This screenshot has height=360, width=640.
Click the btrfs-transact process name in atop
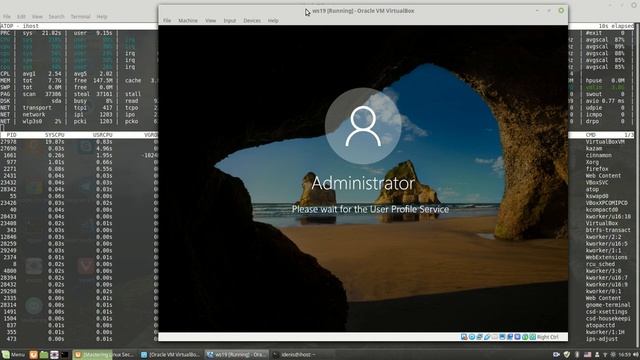pos(608,230)
